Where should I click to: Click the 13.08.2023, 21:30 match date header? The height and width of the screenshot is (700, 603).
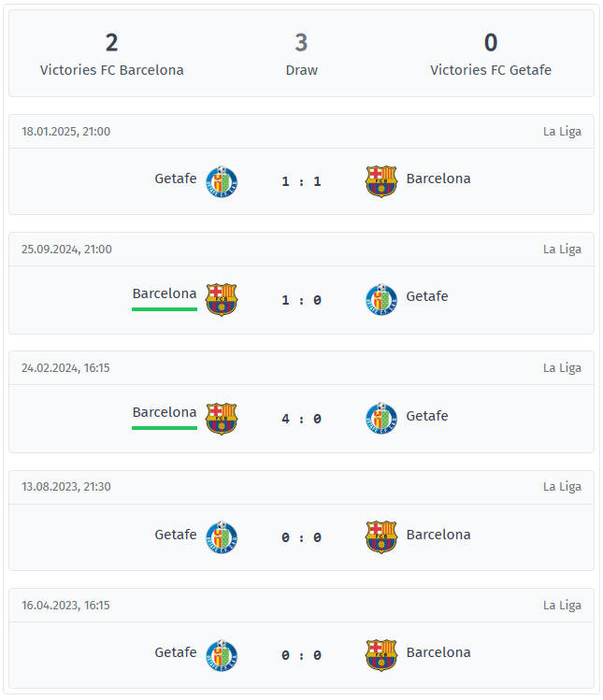66,487
